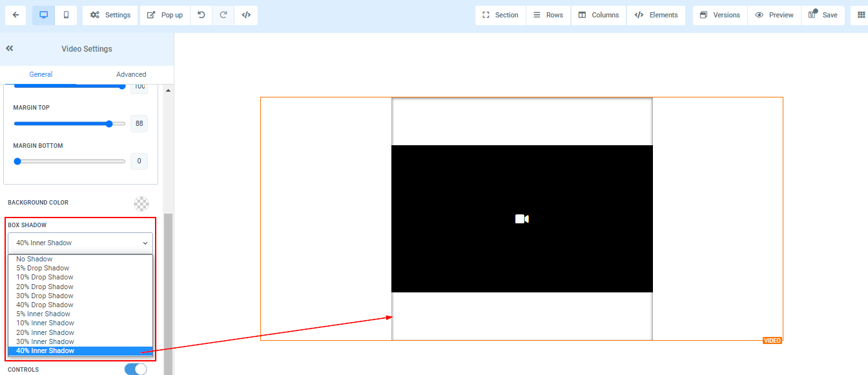Select the No Shadow option
The image size is (868, 375).
(x=35, y=259)
